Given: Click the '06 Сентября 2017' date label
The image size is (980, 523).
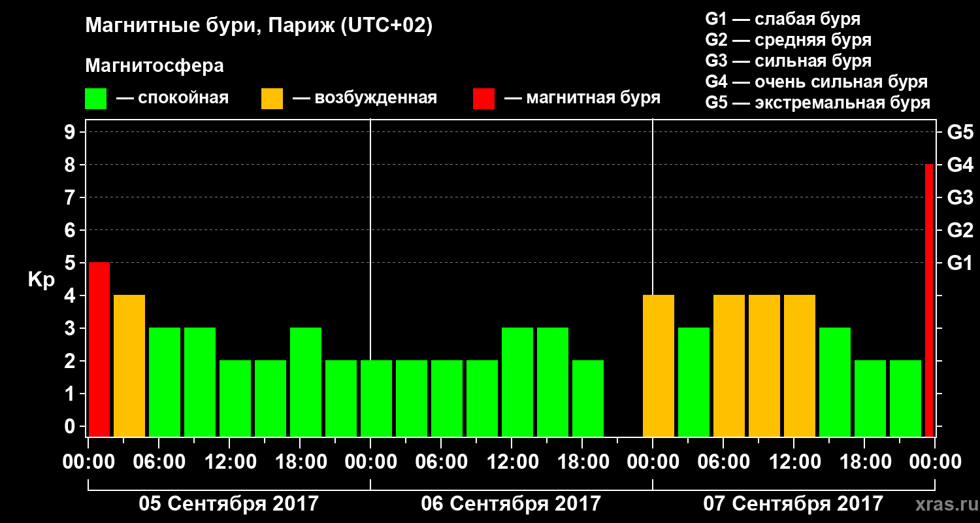Looking at the screenshot, I should click(x=511, y=504).
